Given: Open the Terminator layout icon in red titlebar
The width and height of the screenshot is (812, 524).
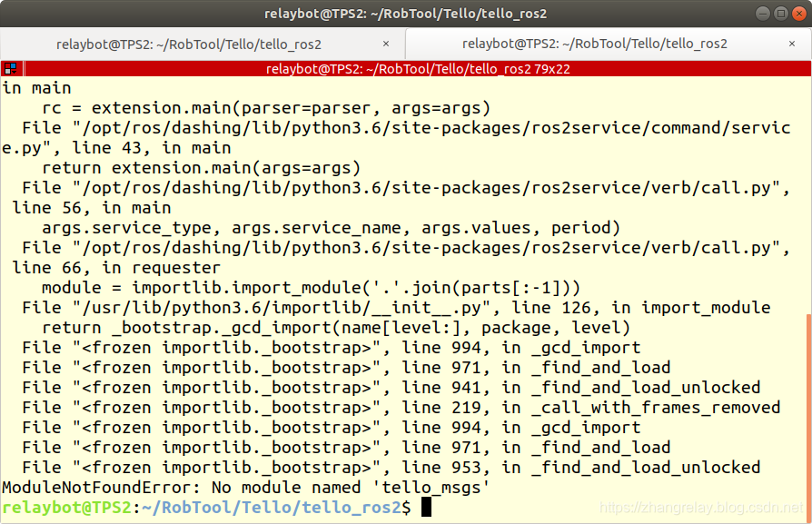Looking at the screenshot, I should click(x=10, y=68).
